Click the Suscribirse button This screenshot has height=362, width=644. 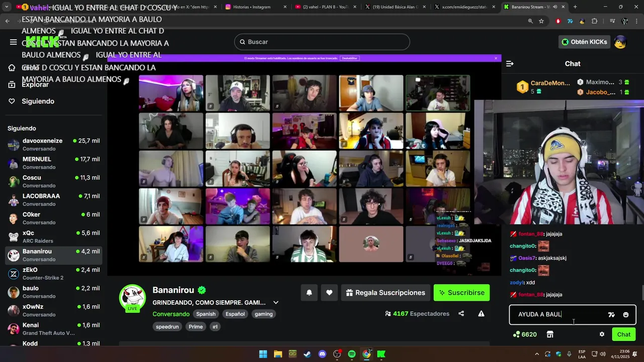pyautogui.click(x=461, y=293)
